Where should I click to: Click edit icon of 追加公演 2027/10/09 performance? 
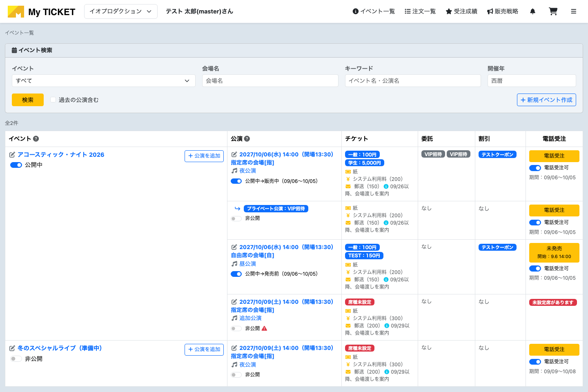click(x=234, y=302)
